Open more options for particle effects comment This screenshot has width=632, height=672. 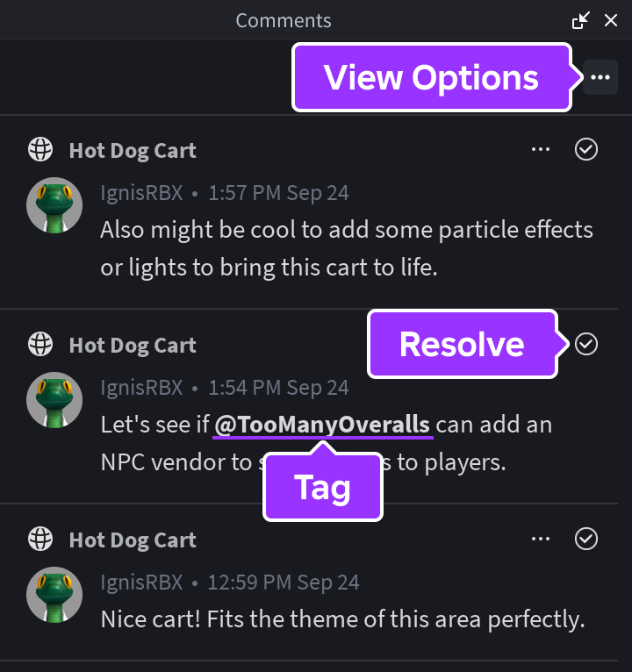click(542, 150)
